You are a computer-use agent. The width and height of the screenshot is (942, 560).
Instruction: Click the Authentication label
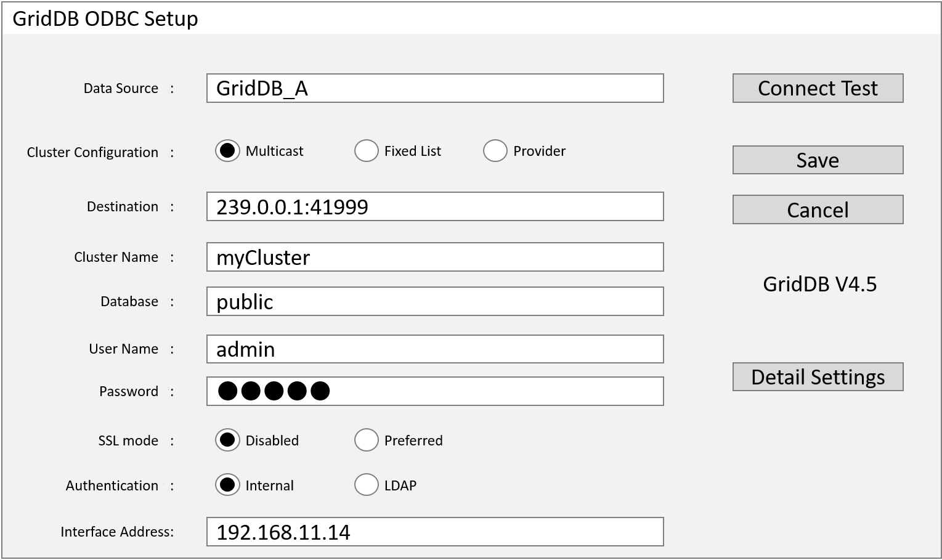(x=112, y=485)
